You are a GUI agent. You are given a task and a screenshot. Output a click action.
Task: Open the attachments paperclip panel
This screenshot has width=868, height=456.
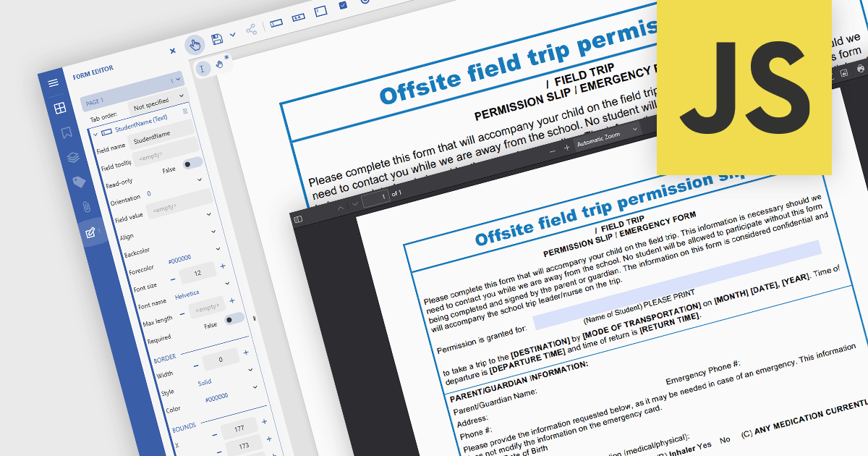click(x=87, y=206)
